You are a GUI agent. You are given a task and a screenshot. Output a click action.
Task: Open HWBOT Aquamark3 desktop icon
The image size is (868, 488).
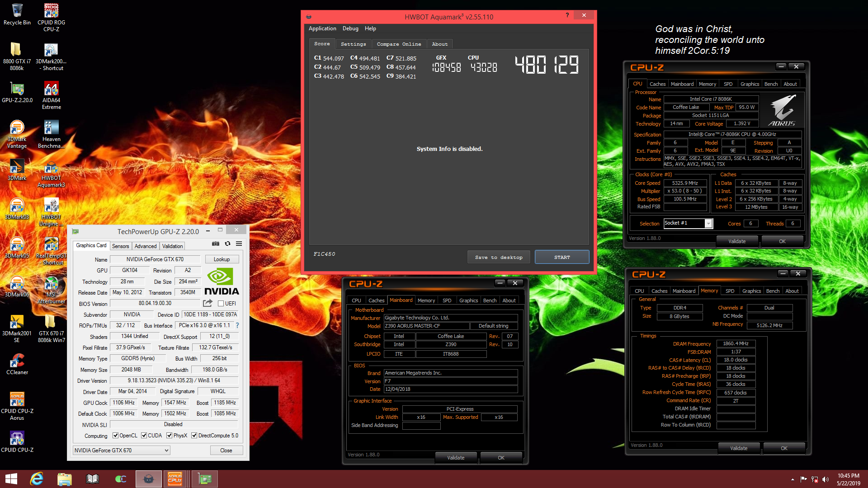51,173
